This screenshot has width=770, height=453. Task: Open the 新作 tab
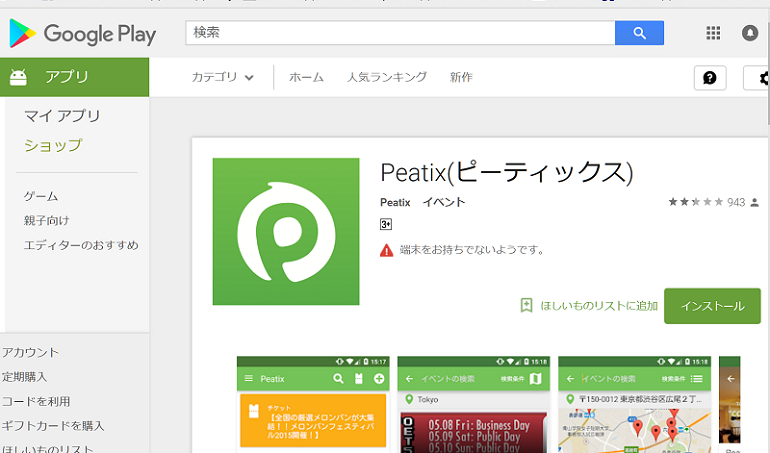pyautogui.click(x=461, y=77)
